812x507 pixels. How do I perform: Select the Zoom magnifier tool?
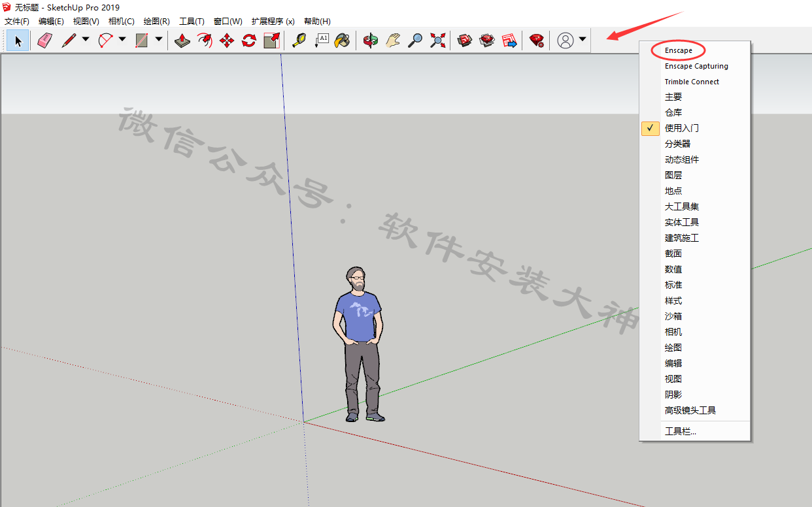click(x=415, y=41)
